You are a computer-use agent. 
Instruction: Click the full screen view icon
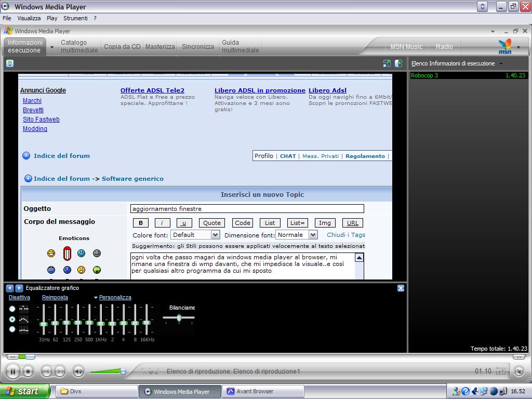(x=387, y=63)
